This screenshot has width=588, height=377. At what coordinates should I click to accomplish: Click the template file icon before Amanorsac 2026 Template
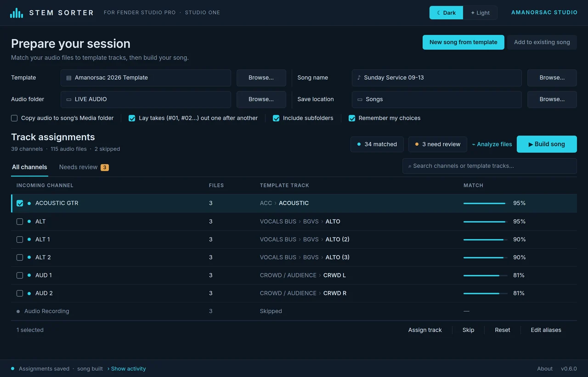(69, 78)
